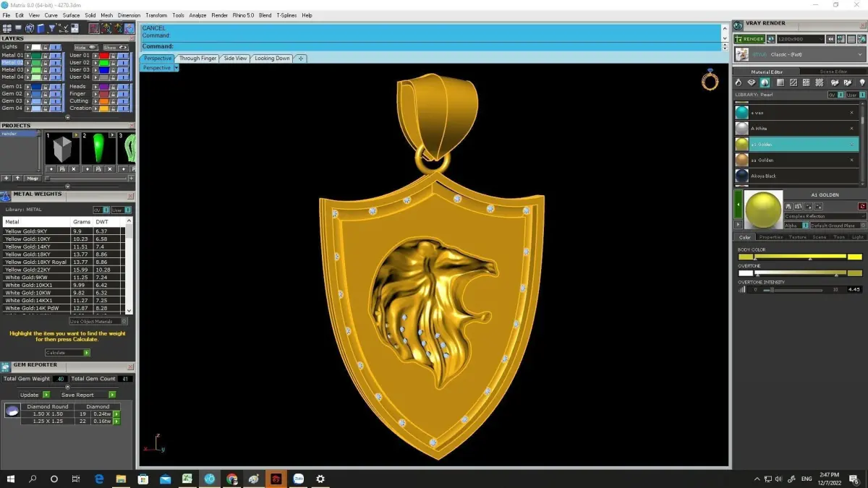Click the Metal 02 layer name
The height and width of the screenshot is (488, 868).
(x=12, y=62)
